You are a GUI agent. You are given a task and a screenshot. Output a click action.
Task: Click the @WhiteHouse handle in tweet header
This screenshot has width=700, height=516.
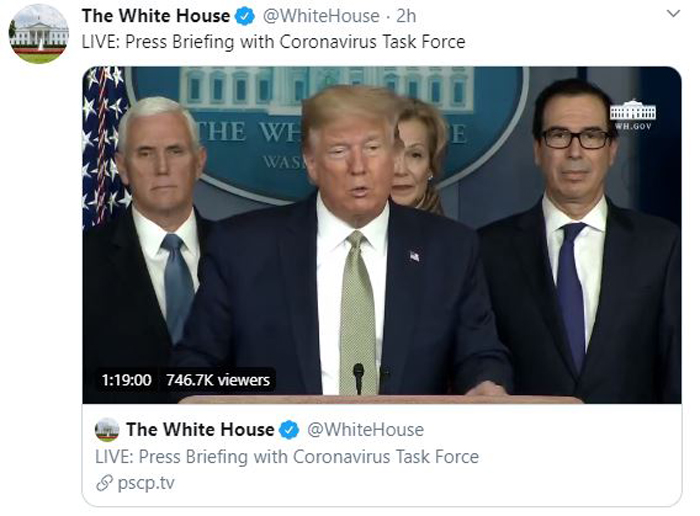(321, 16)
